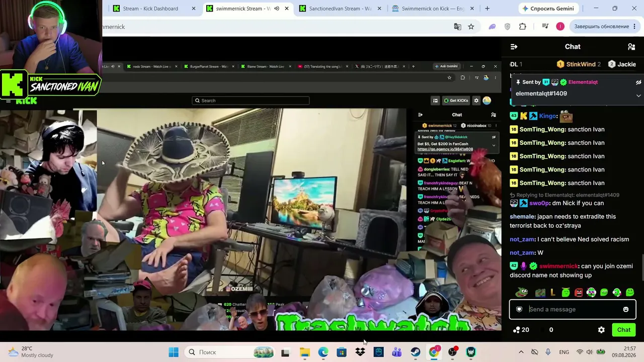
Task: Collapse the chat panel with the arrow icon
Action: coord(514,47)
